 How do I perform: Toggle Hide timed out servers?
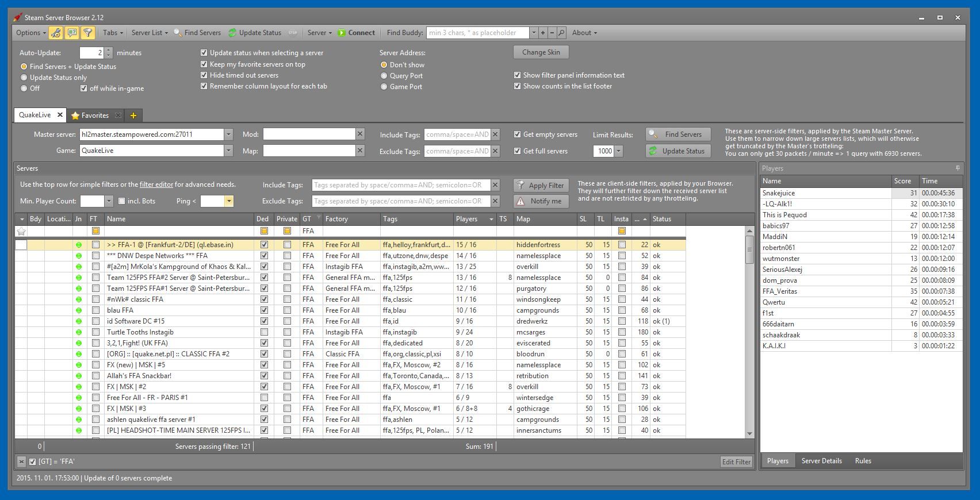(204, 75)
